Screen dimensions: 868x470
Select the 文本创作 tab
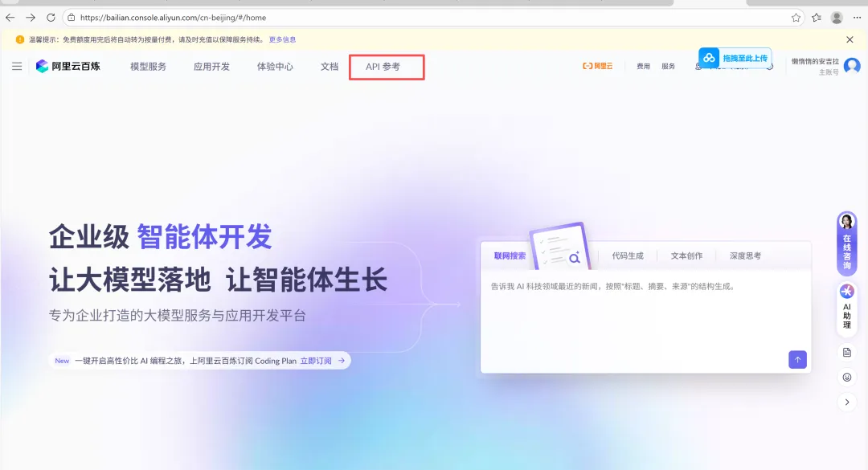[x=686, y=255]
